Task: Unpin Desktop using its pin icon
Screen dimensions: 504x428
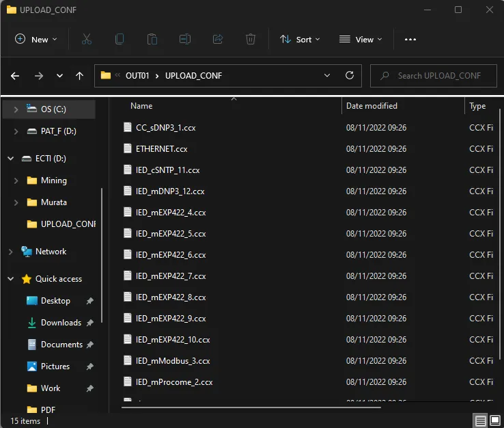Action: point(89,301)
